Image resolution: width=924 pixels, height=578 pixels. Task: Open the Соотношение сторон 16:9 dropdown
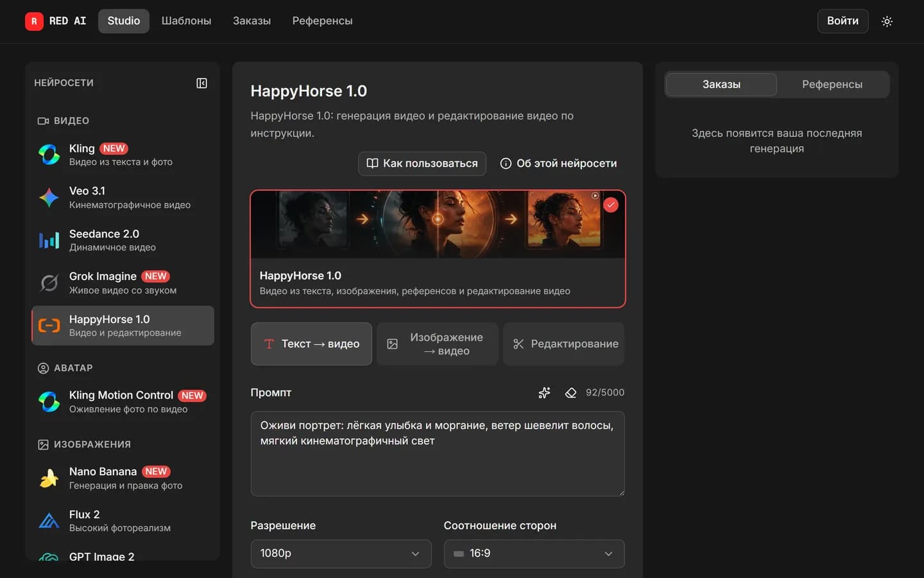click(x=534, y=554)
